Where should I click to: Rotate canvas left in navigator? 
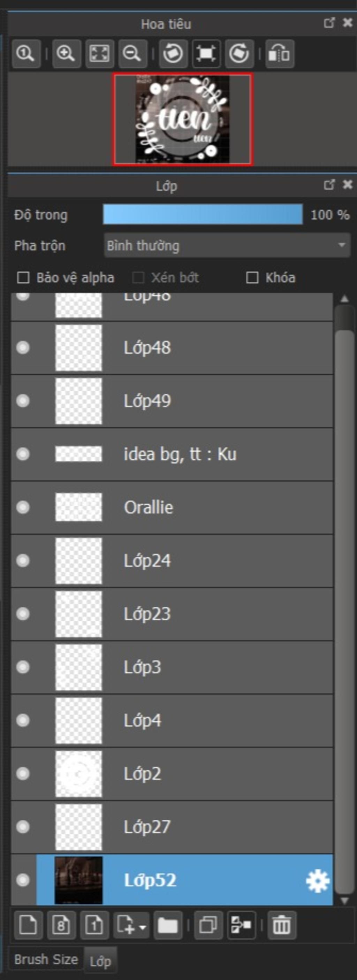tap(173, 54)
